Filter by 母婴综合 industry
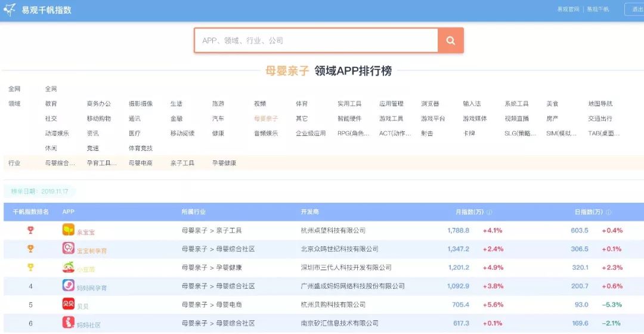 (x=60, y=163)
